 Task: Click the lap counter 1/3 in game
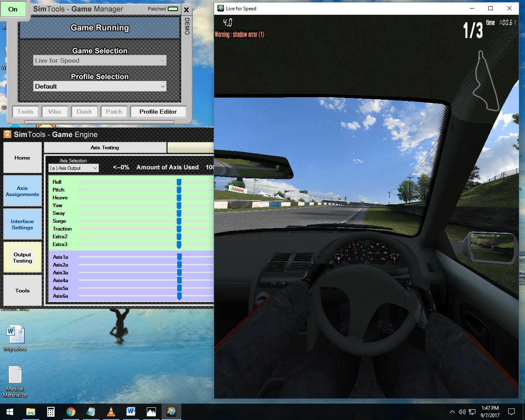coord(473,30)
